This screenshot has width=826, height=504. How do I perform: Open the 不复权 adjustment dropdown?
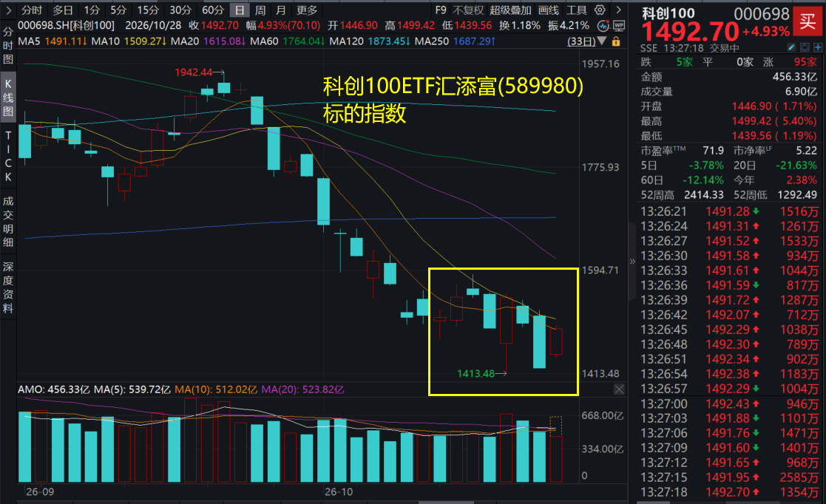(468, 10)
